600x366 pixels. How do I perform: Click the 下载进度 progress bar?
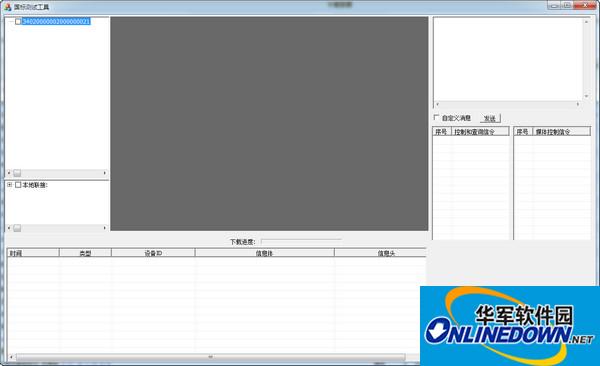301,242
